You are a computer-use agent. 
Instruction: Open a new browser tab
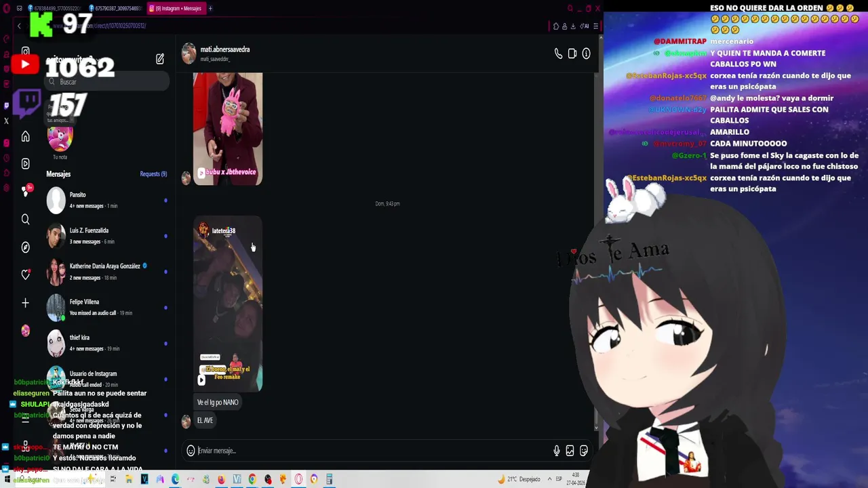point(210,8)
